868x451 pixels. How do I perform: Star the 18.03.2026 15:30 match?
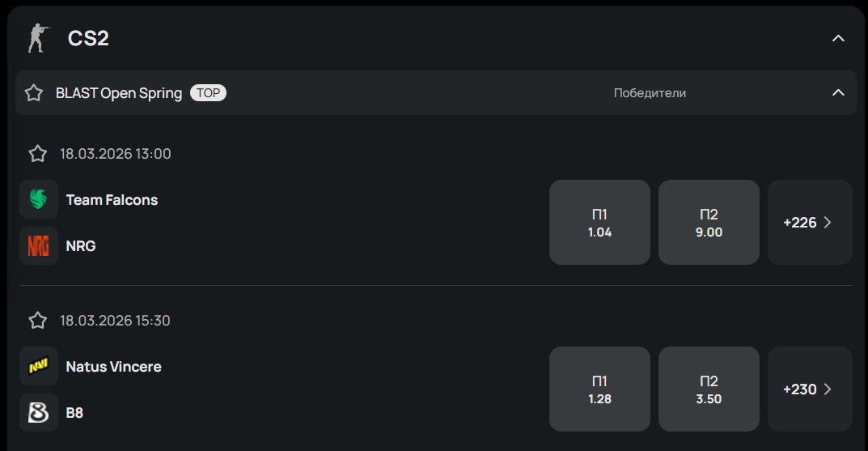coord(38,321)
